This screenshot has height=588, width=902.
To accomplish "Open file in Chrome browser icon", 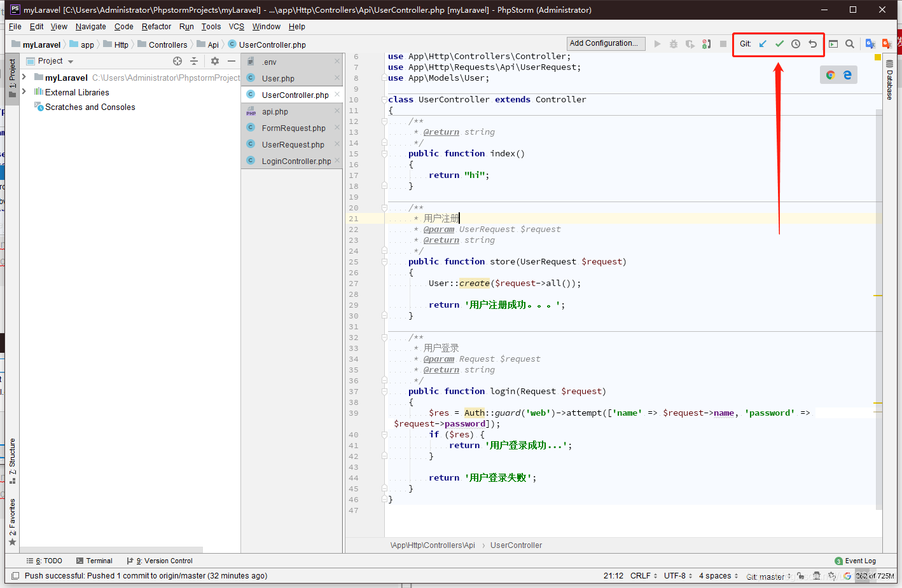I will click(830, 75).
